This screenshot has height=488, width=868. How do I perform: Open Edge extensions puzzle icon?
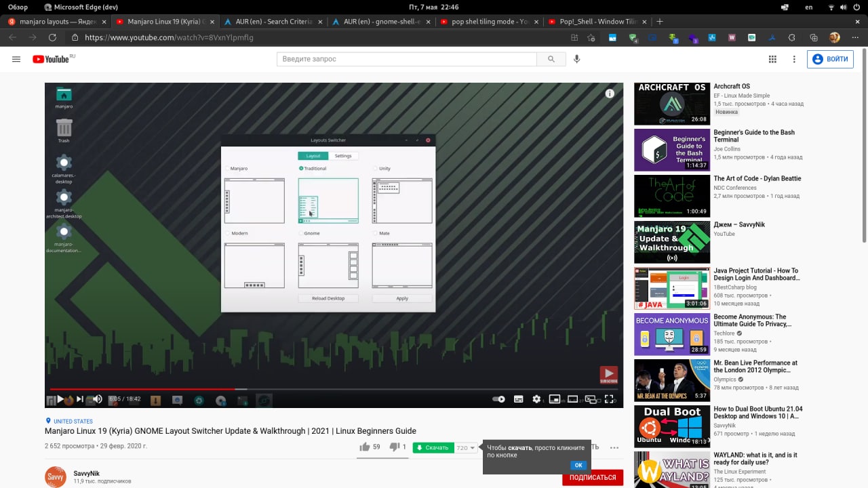click(792, 38)
